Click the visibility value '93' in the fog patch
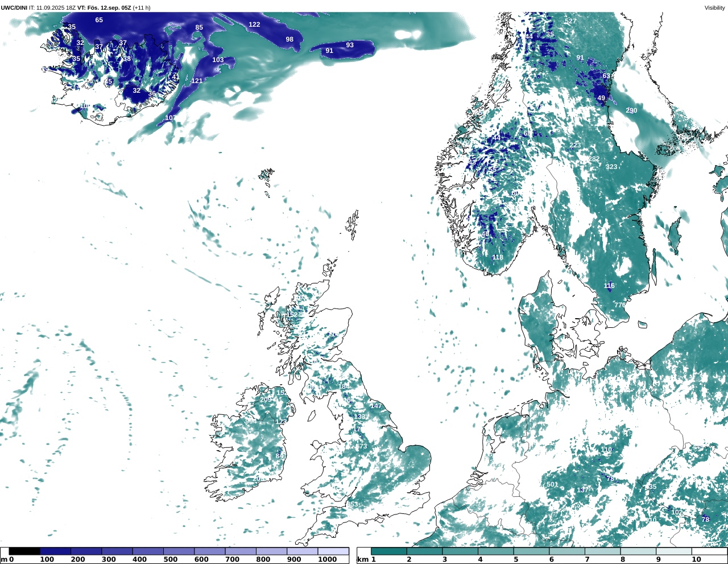The height and width of the screenshot is (564, 728). point(350,45)
